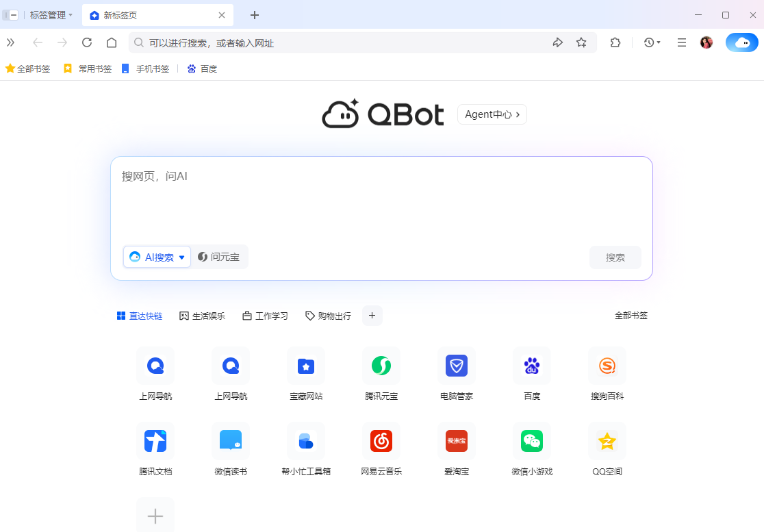The width and height of the screenshot is (764, 532).
Task: Open the browser hamburger menu
Action: coord(681,42)
